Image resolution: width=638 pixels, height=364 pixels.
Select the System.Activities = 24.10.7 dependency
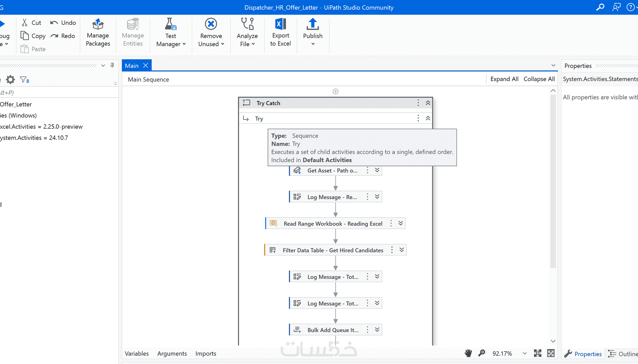(34, 138)
